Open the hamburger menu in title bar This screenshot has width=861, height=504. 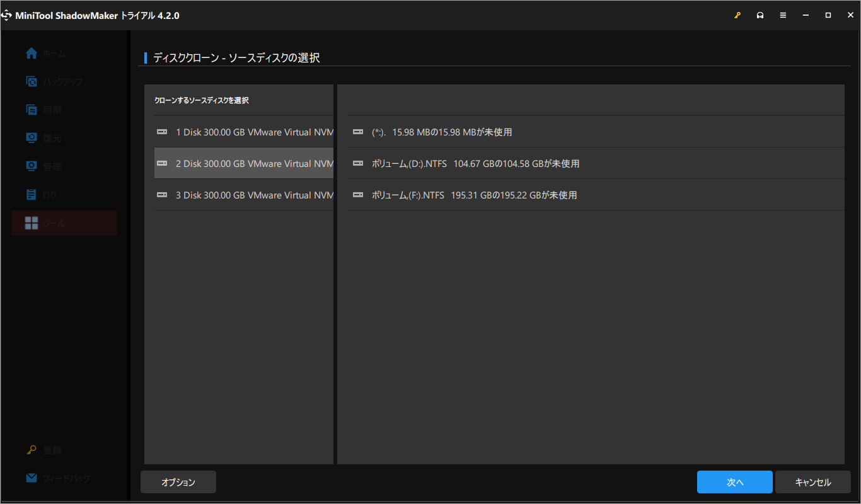[783, 15]
